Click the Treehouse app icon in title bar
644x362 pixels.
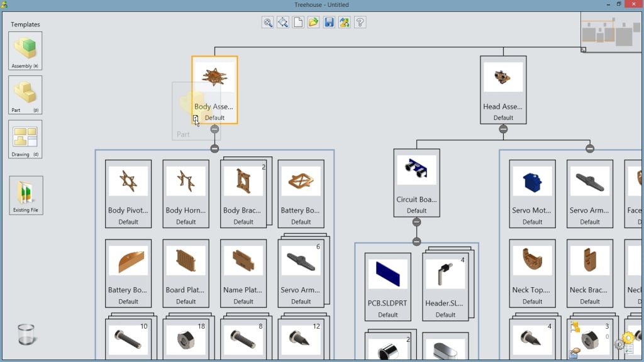(4, 4)
